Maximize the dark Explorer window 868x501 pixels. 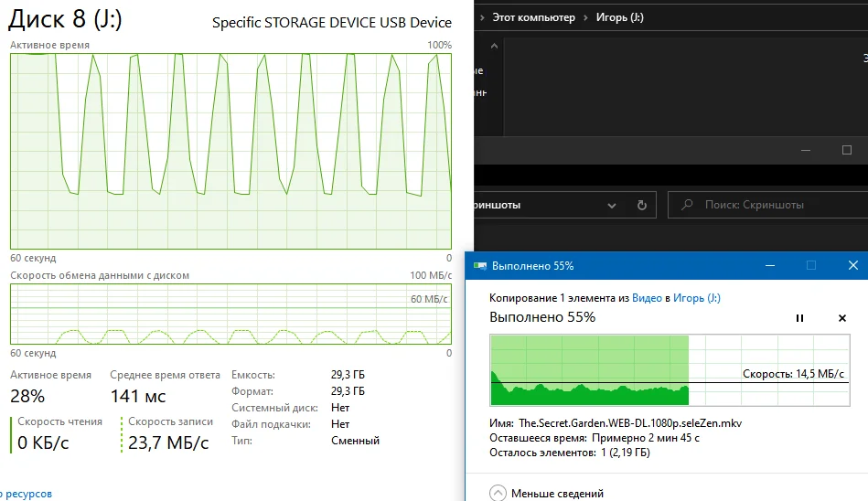click(x=847, y=150)
